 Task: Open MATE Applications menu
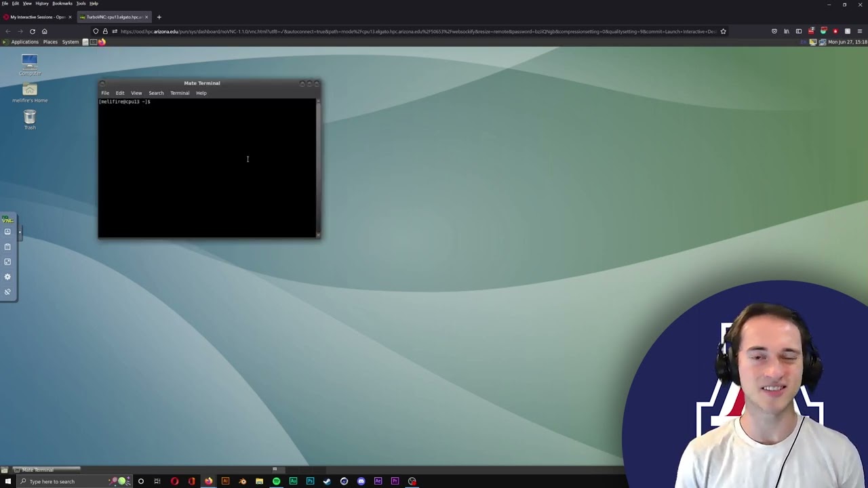24,42
